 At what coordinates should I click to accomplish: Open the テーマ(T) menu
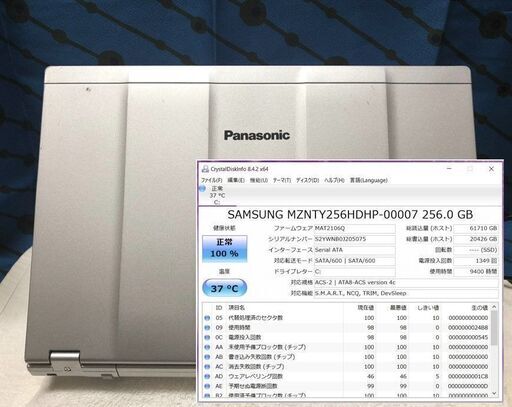282,180
